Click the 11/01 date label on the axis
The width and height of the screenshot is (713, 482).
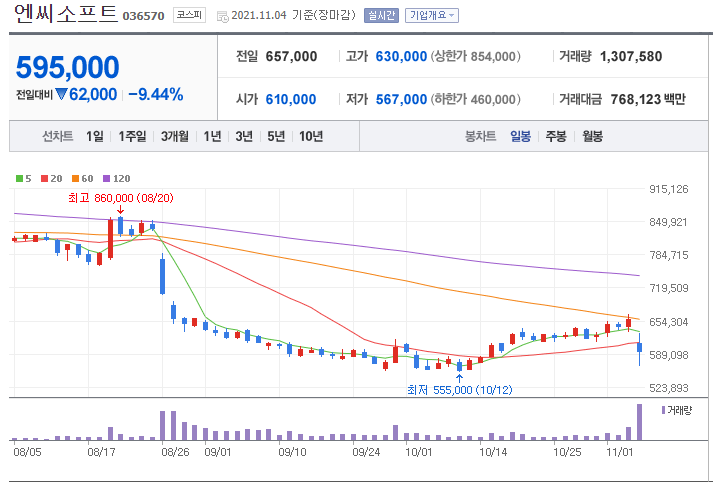coord(619,452)
